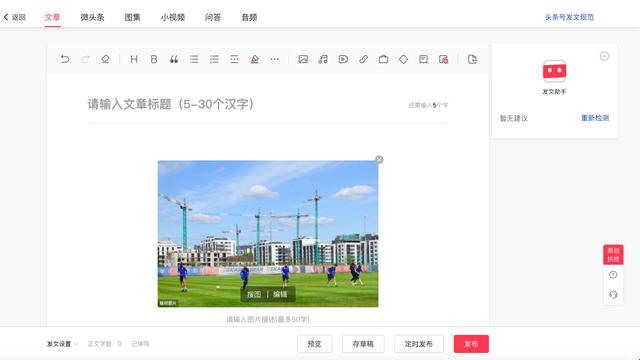Click the redo arrow icon
The width and height of the screenshot is (640, 360).
pyautogui.click(x=85, y=59)
